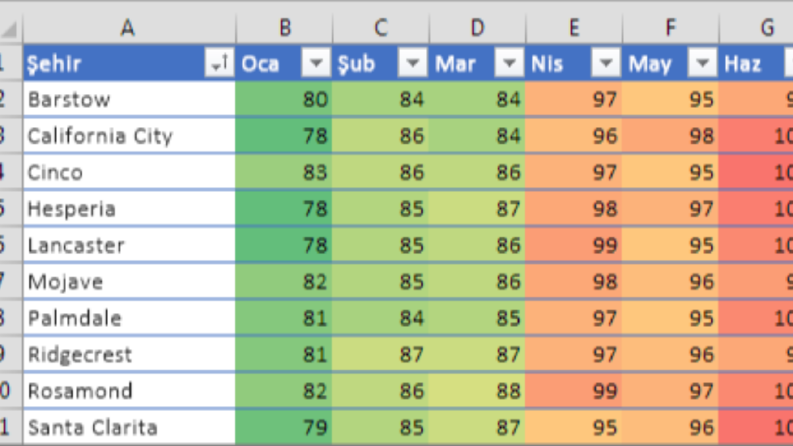This screenshot has height=446, width=793.
Task: Select Ridgecrest's Şub value 87
Action: (x=380, y=354)
